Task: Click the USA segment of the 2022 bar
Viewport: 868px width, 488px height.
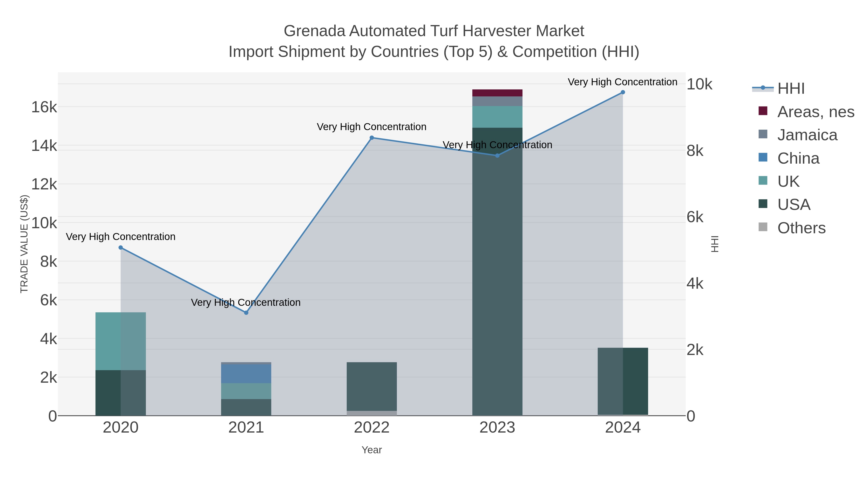Action: [x=372, y=387]
